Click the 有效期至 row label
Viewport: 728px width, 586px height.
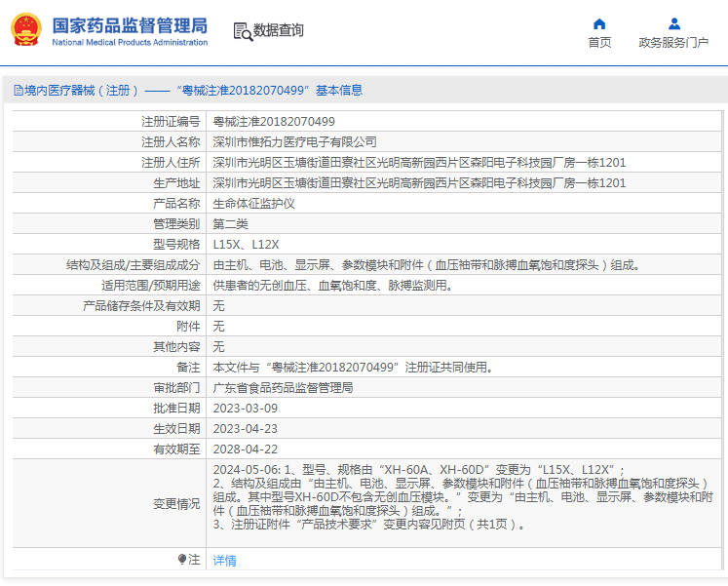[x=177, y=449]
